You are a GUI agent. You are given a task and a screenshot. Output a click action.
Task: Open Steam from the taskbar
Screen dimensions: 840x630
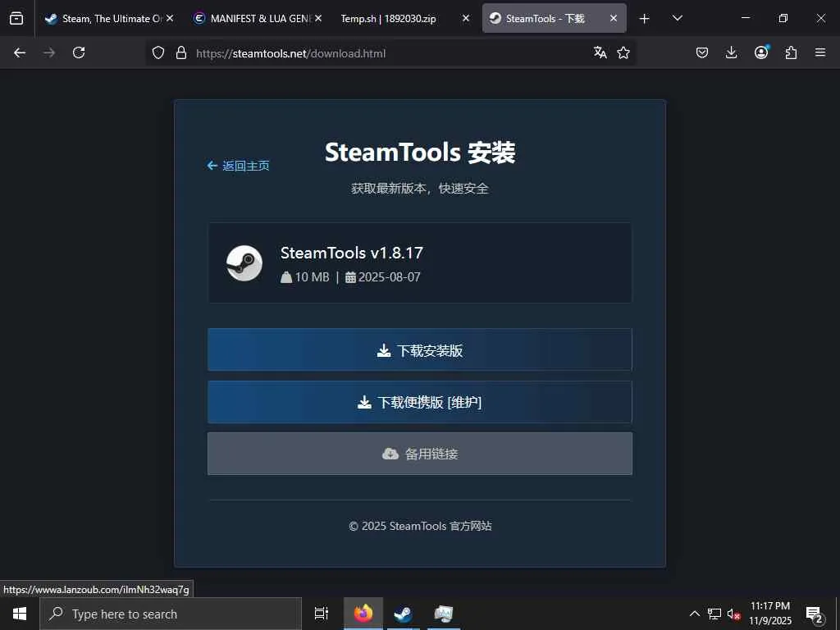tap(403, 614)
